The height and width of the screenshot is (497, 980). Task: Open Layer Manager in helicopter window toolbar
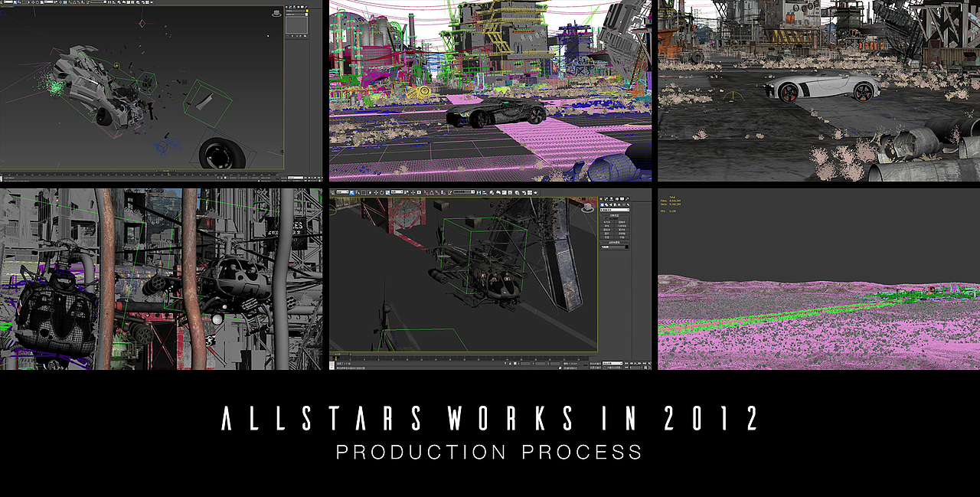pyautogui.click(x=492, y=192)
